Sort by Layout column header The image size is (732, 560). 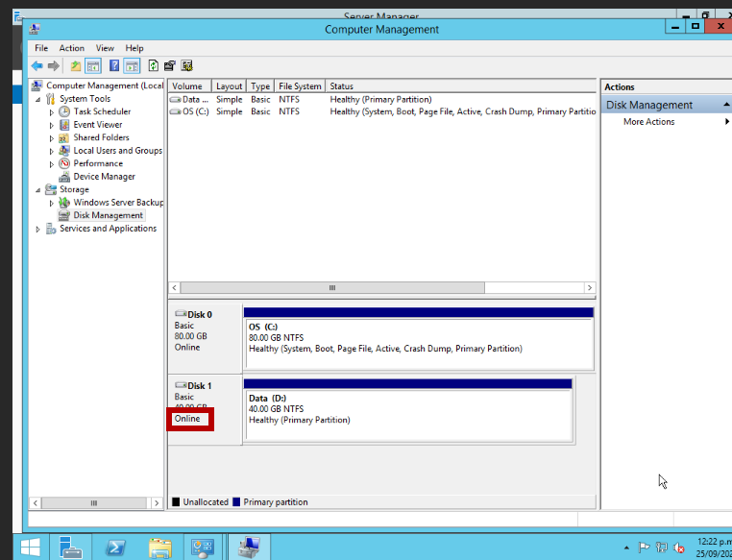229,85
